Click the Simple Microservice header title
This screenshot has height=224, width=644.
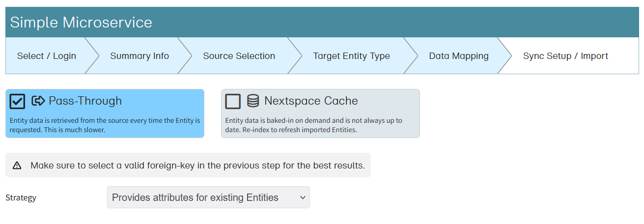click(x=81, y=23)
